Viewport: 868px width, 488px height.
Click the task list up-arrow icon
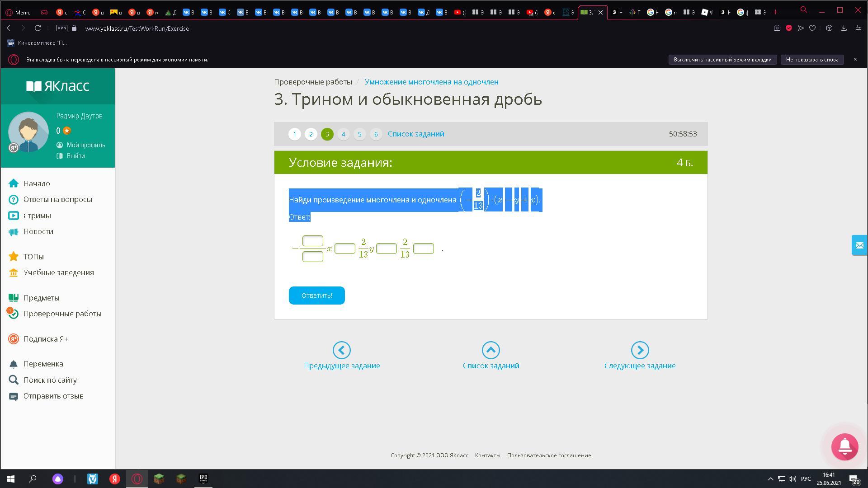(x=491, y=350)
